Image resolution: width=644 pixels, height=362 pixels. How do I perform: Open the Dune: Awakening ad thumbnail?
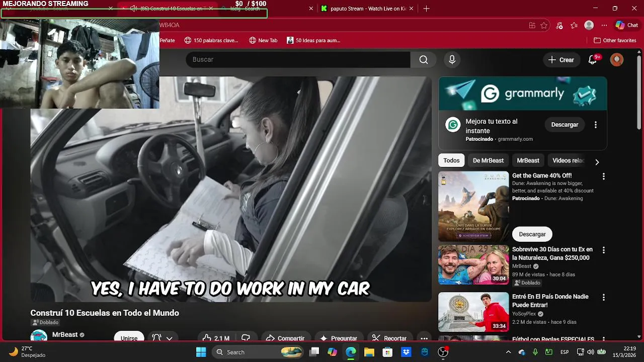473,207
